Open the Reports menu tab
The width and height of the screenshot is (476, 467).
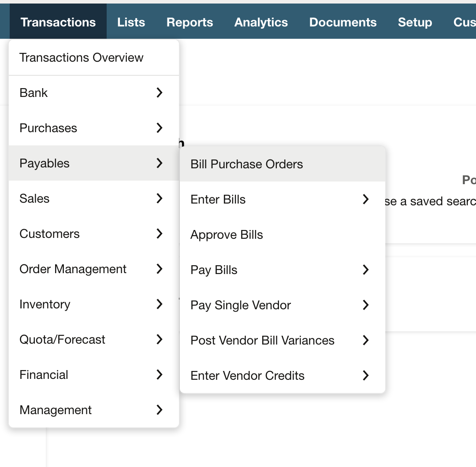[190, 22]
